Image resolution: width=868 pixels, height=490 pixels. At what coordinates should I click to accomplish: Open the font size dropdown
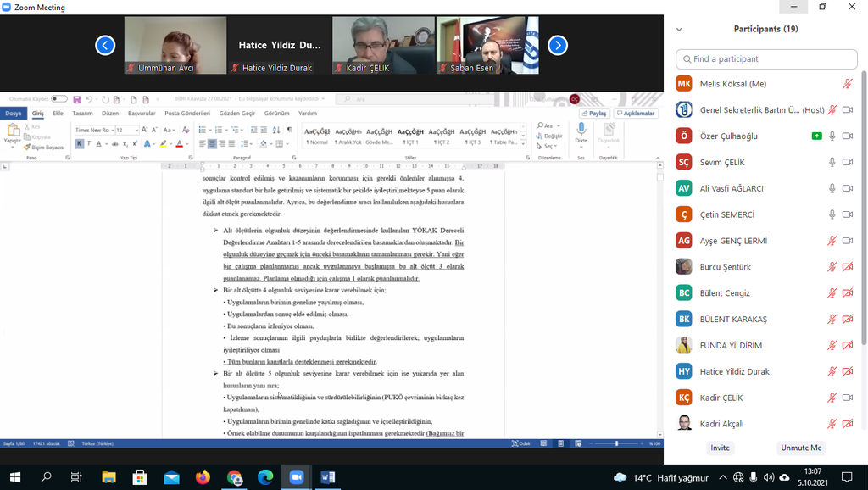[127, 130]
